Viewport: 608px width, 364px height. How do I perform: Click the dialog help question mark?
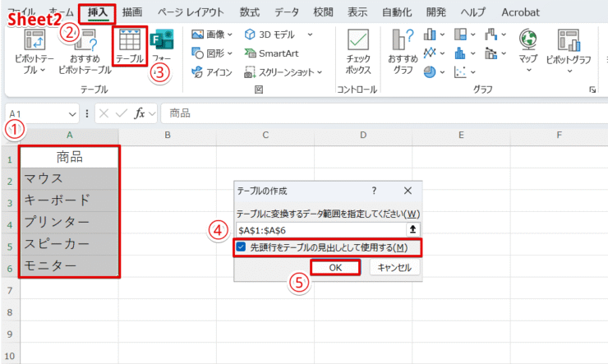tap(374, 191)
